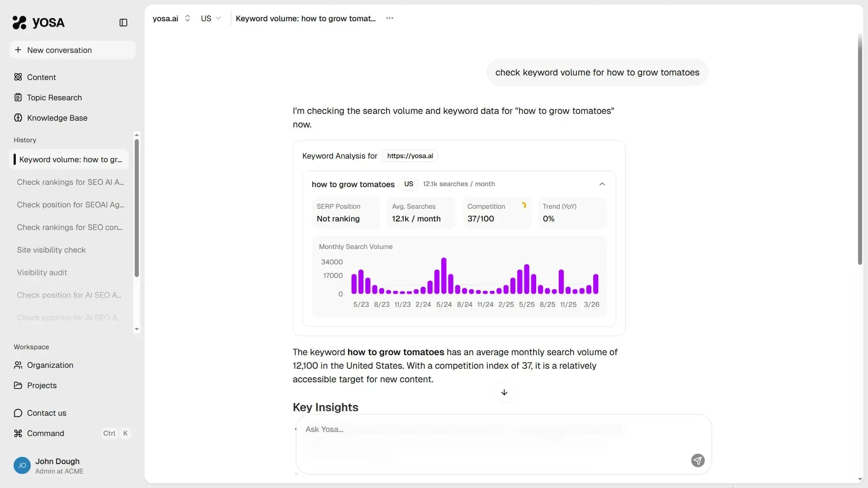Open the Command palette entry
Viewport: 868px width, 488px height.
pos(72,433)
